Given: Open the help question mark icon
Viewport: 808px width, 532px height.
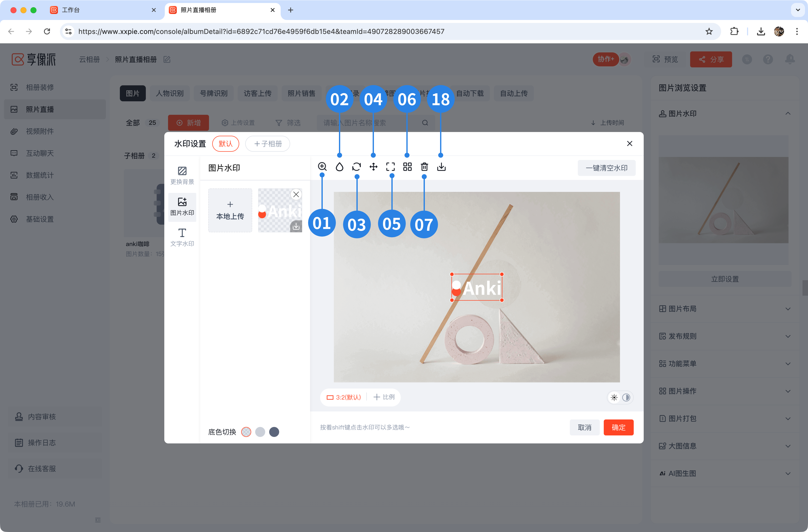Looking at the screenshot, I should click(x=768, y=59).
